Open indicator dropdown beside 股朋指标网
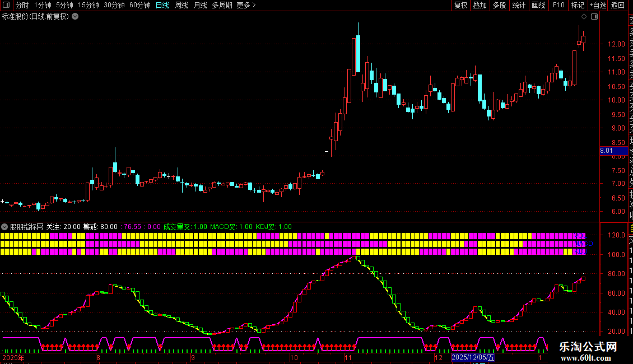633x364 pixels. coord(4,227)
